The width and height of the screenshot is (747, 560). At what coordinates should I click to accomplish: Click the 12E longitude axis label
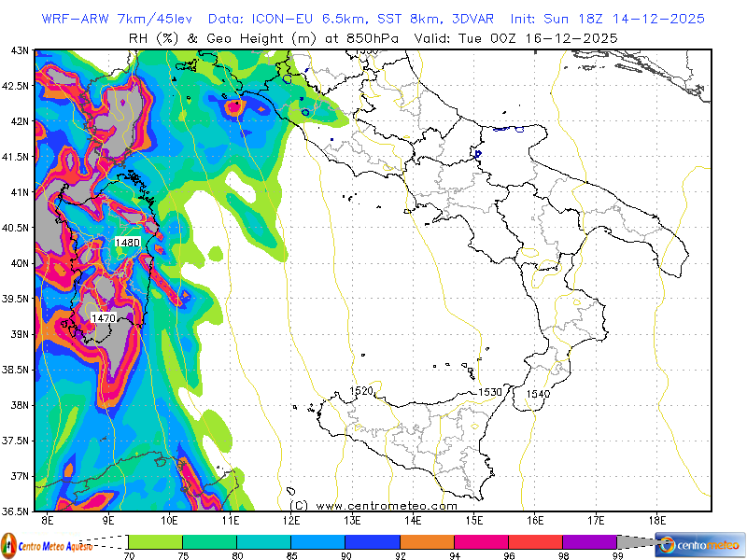(x=291, y=519)
